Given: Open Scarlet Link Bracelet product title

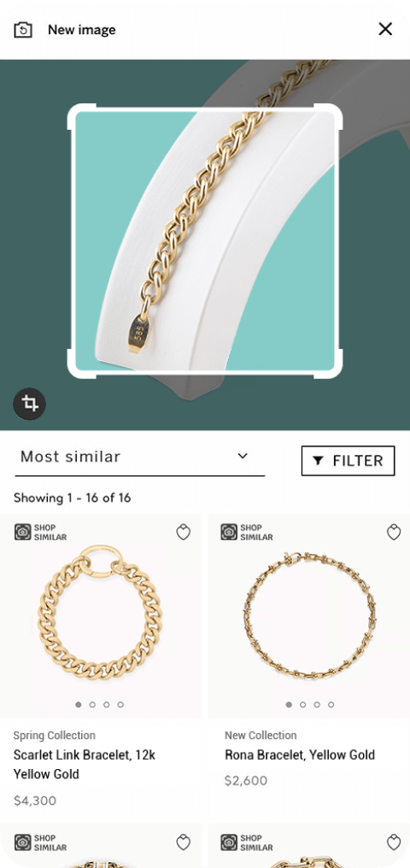Looking at the screenshot, I should (x=85, y=765).
